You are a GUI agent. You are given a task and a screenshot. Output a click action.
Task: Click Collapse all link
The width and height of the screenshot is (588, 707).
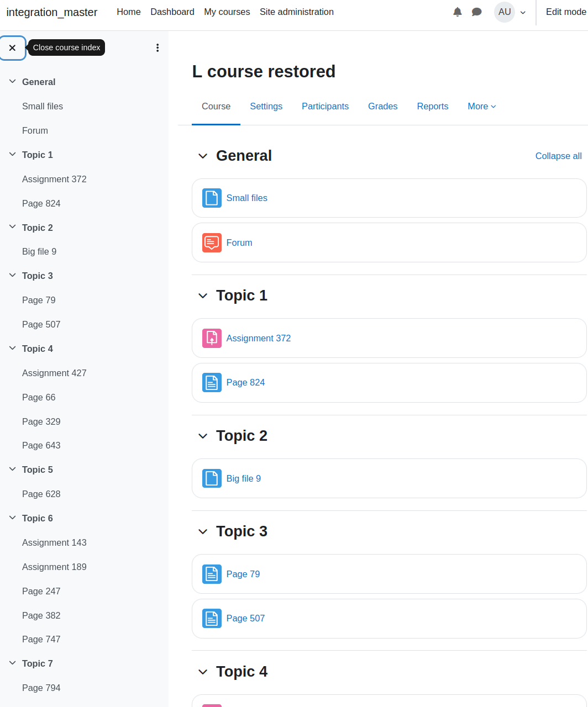point(558,156)
